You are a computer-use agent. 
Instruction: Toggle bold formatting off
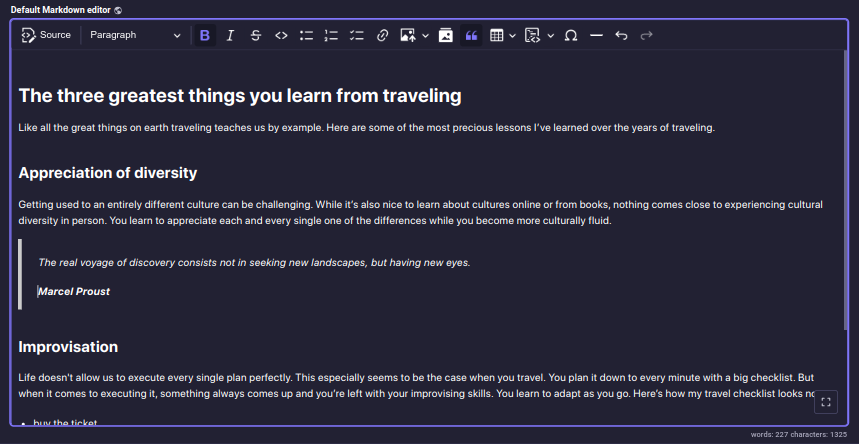(x=205, y=35)
